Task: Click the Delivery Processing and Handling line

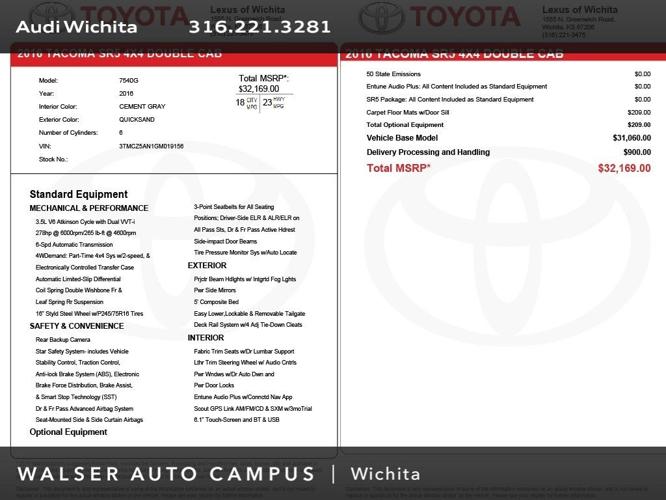Action: [436, 151]
